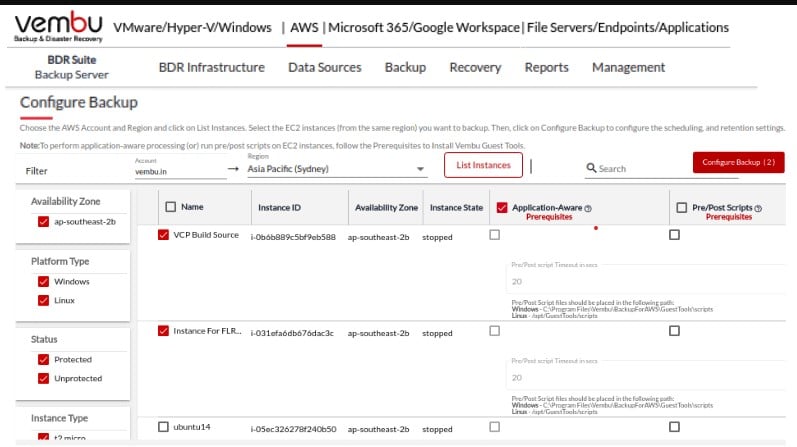This screenshot has width=797, height=447.
Task: Enable Pre/Post Scripts for ubuntu14
Action: coord(675,427)
